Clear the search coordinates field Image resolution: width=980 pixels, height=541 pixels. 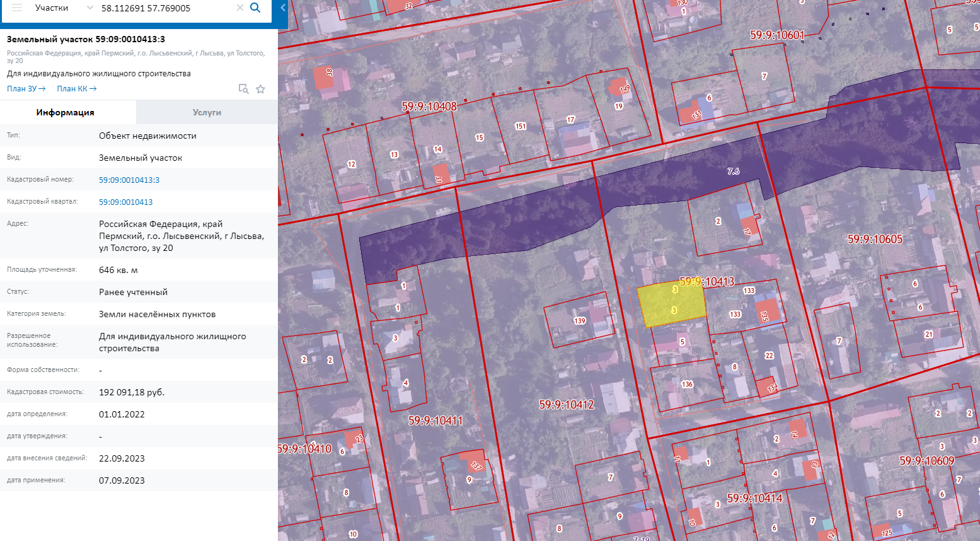coord(239,8)
